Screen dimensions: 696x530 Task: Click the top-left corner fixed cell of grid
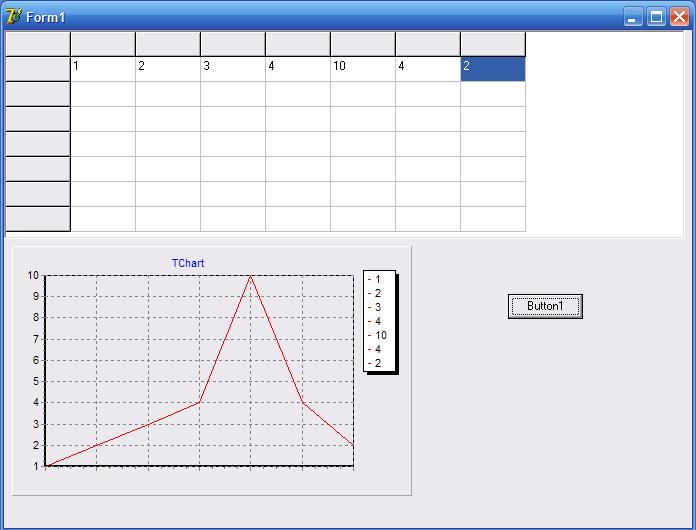point(37,44)
